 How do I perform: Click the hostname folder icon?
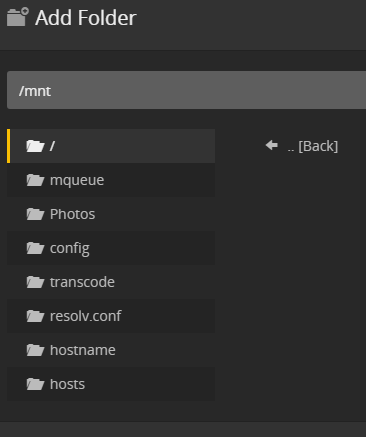[35, 350]
